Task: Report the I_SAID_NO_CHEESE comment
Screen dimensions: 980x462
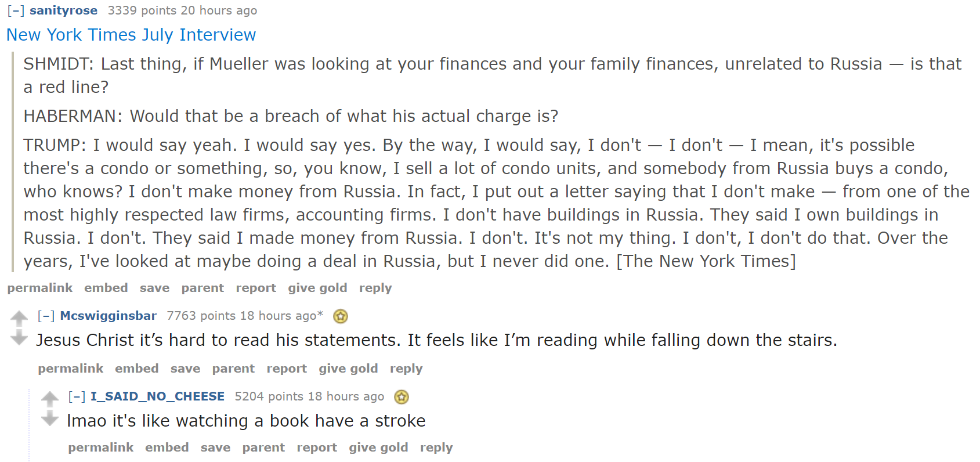Action: 317,447
